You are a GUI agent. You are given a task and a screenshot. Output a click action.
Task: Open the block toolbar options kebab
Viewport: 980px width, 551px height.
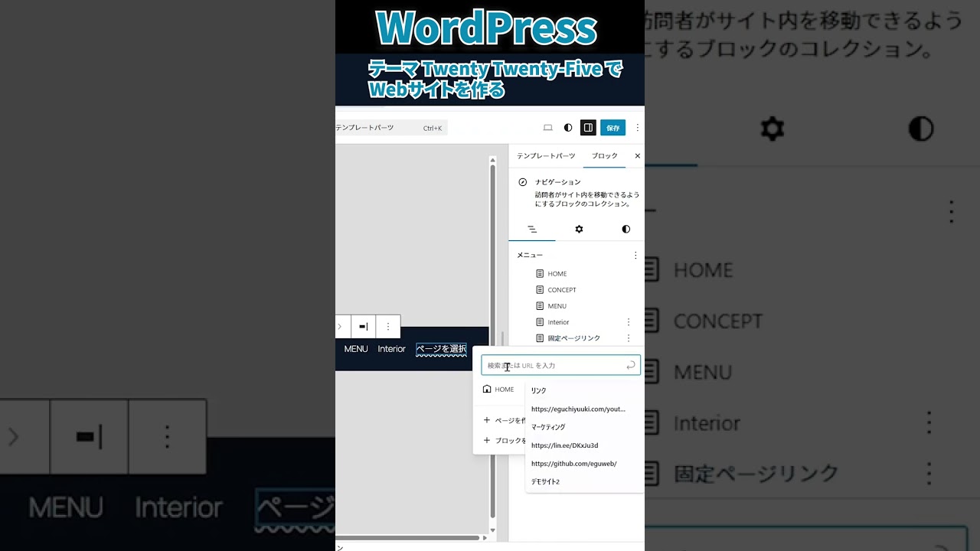pos(387,327)
